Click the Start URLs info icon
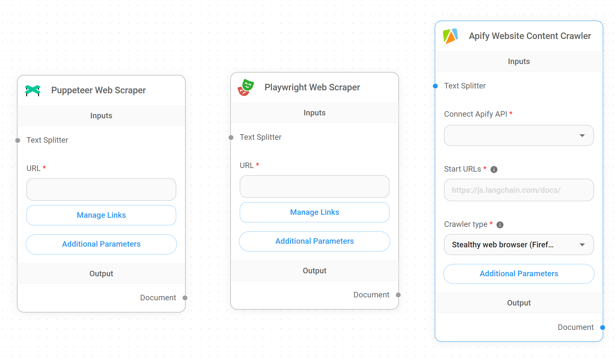 coord(494,169)
